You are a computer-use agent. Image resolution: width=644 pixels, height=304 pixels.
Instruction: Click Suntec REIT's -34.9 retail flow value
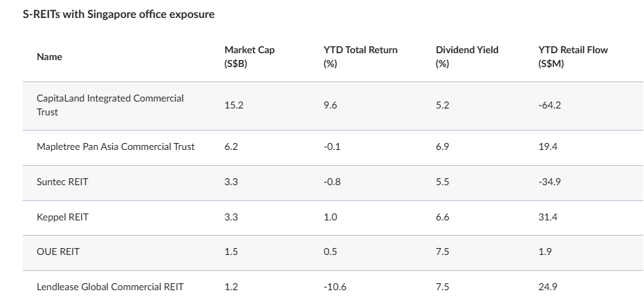click(x=549, y=182)
